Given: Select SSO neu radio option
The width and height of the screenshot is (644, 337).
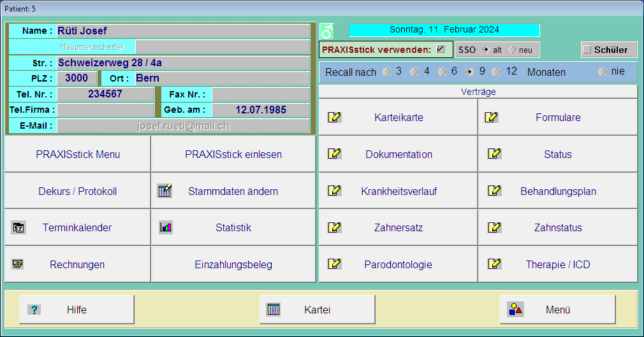Looking at the screenshot, I should 513,50.
